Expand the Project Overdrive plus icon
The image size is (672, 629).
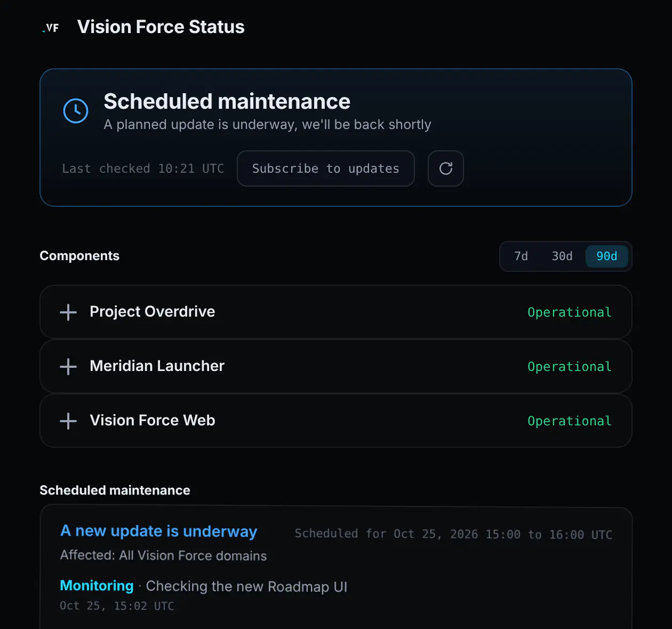[x=68, y=312]
